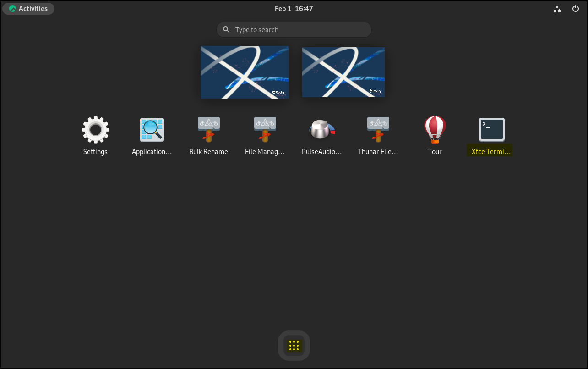Show the full applications grid
The height and width of the screenshot is (369, 588).
click(294, 346)
